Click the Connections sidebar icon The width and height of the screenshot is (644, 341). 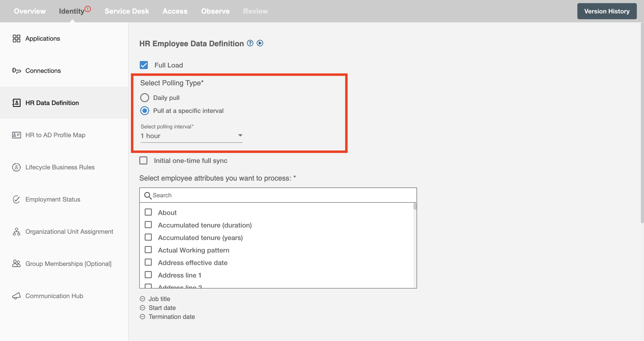[x=16, y=71]
